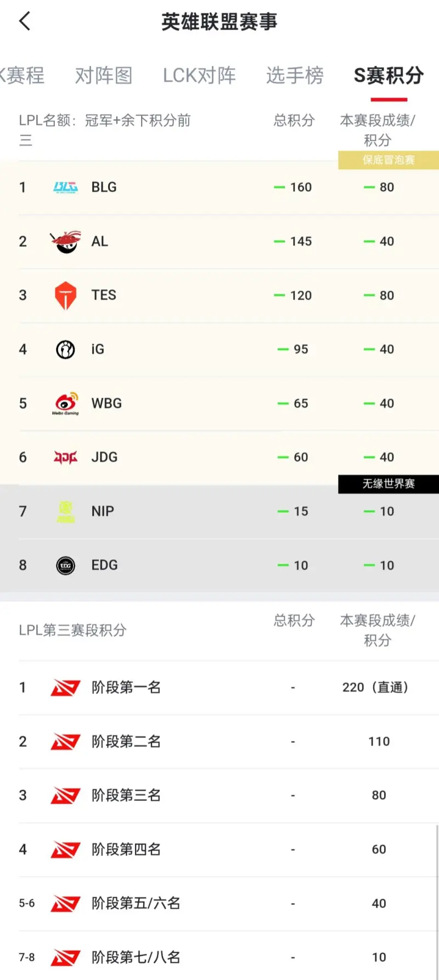The width and height of the screenshot is (439, 980).
Task: Click the 保底冒泡赛 badge
Action: 387,160
